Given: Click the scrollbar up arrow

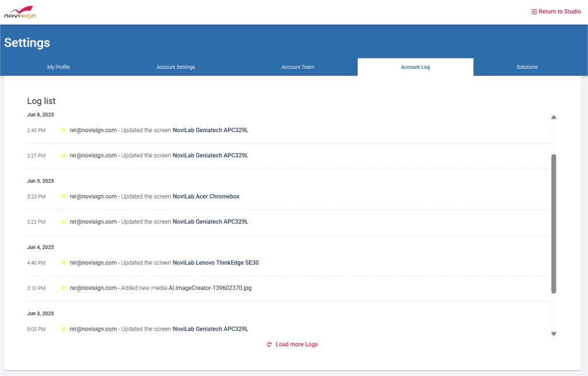Looking at the screenshot, I should (x=554, y=117).
